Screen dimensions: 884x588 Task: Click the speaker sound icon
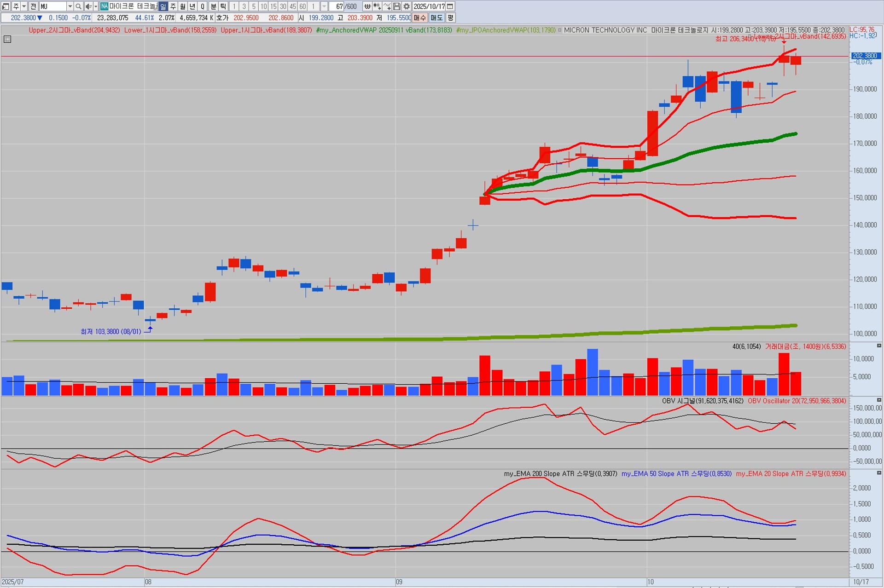pyautogui.click(x=88, y=6)
